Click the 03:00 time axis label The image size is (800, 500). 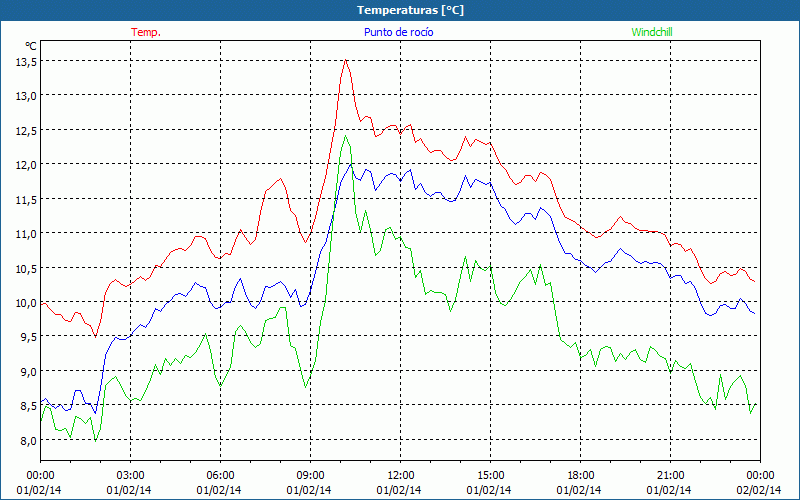(130, 475)
